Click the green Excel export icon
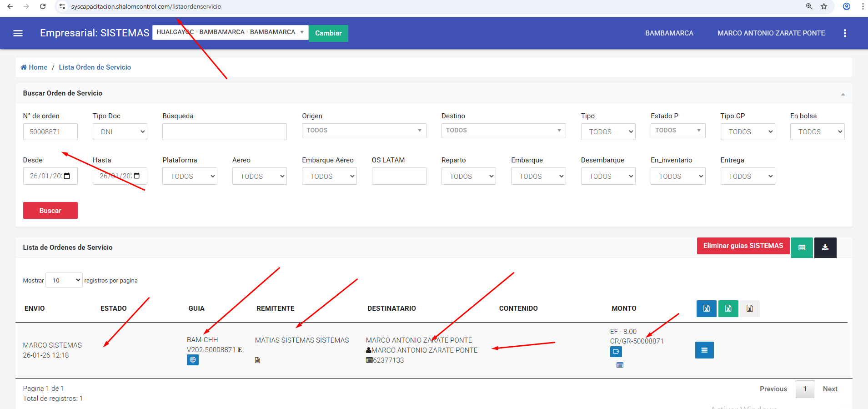The height and width of the screenshot is (409, 868). coord(728,308)
